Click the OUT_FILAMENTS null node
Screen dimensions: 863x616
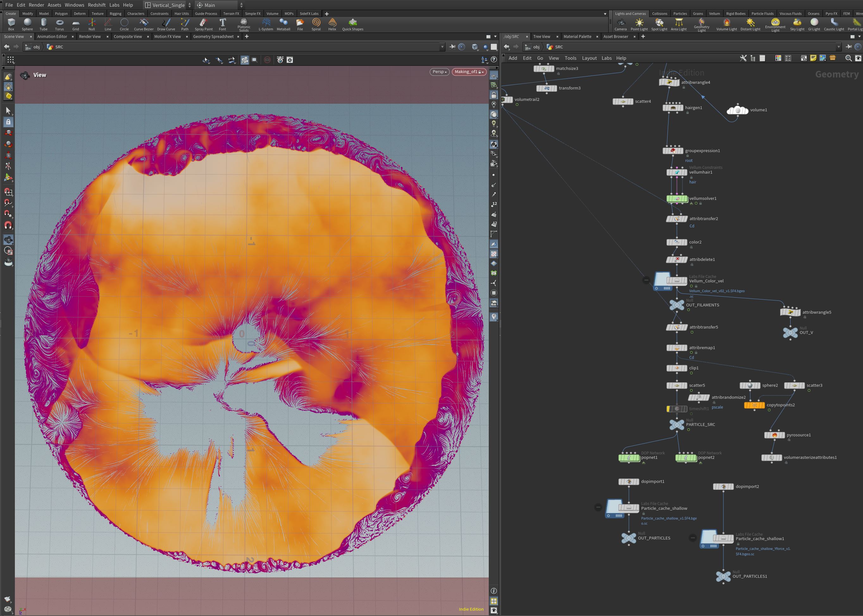tap(677, 305)
